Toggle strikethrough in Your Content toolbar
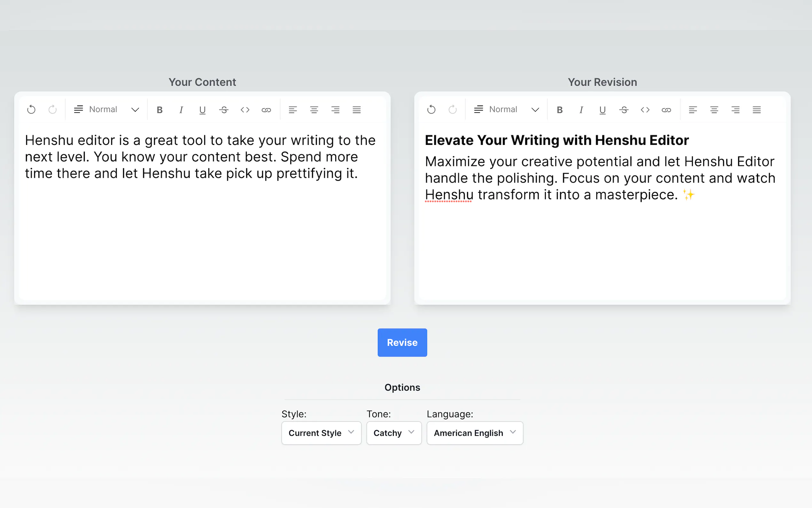 coord(223,110)
